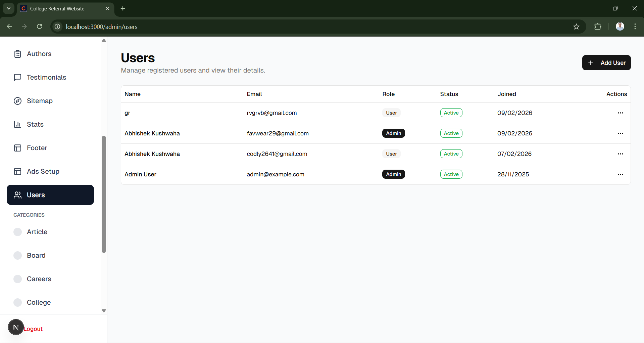Expand actions menu for admin@example.com

(620, 174)
